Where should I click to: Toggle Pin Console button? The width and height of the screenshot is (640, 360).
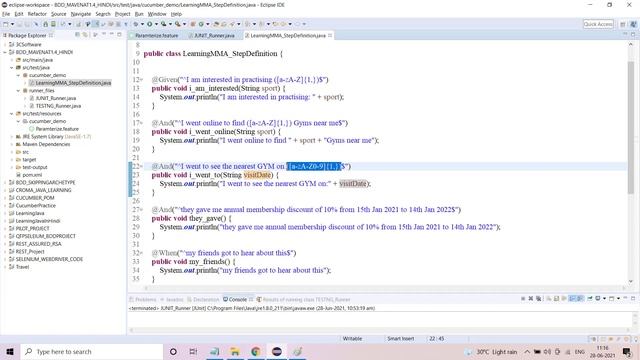[x=590, y=299]
